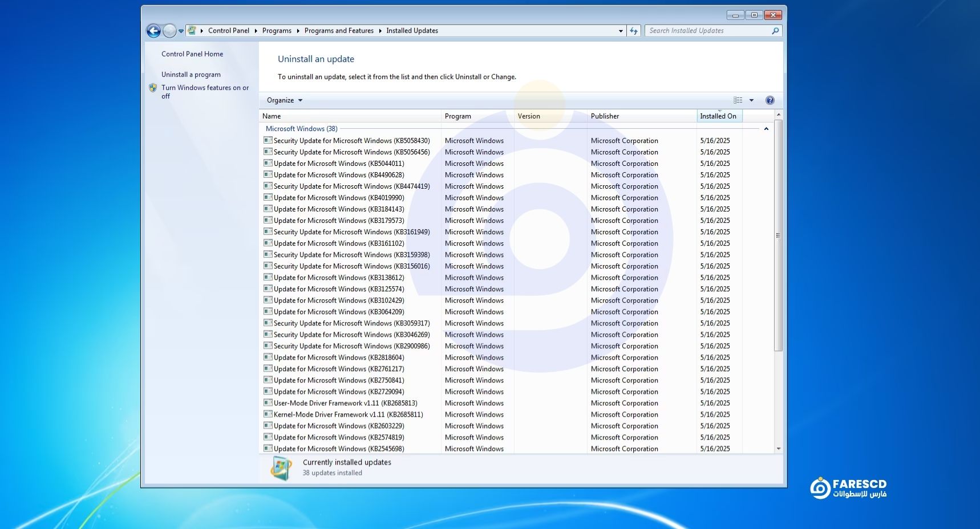Click the Windows features shield icon

click(152, 88)
